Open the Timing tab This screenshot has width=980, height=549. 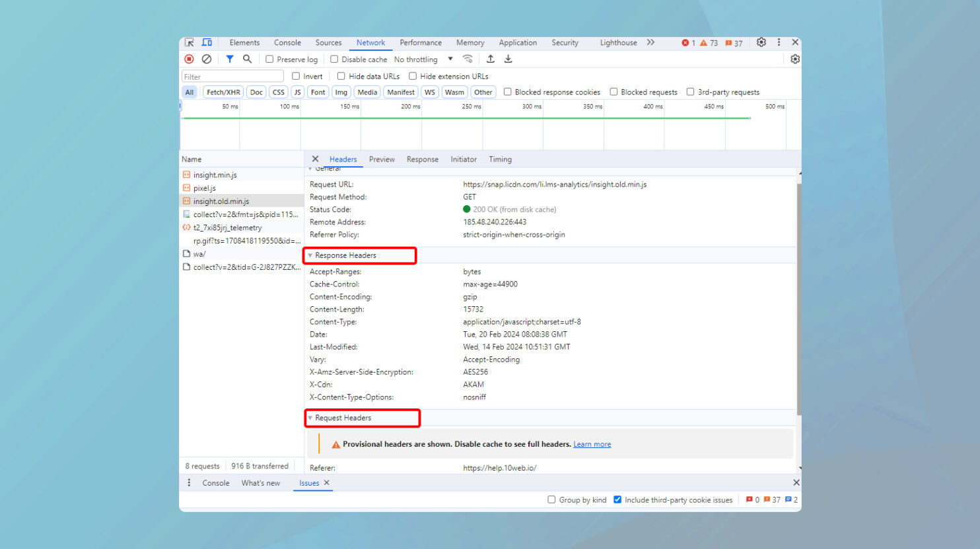(x=500, y=160)
